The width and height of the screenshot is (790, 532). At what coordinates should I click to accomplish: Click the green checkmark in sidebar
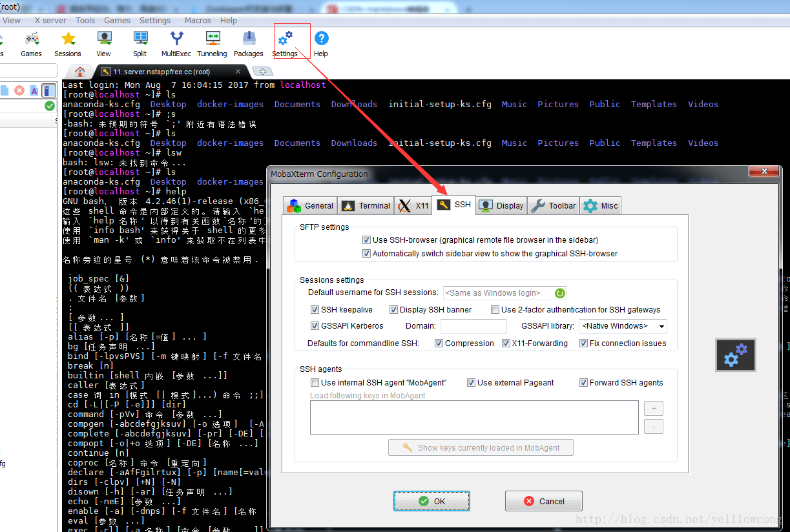50,106
